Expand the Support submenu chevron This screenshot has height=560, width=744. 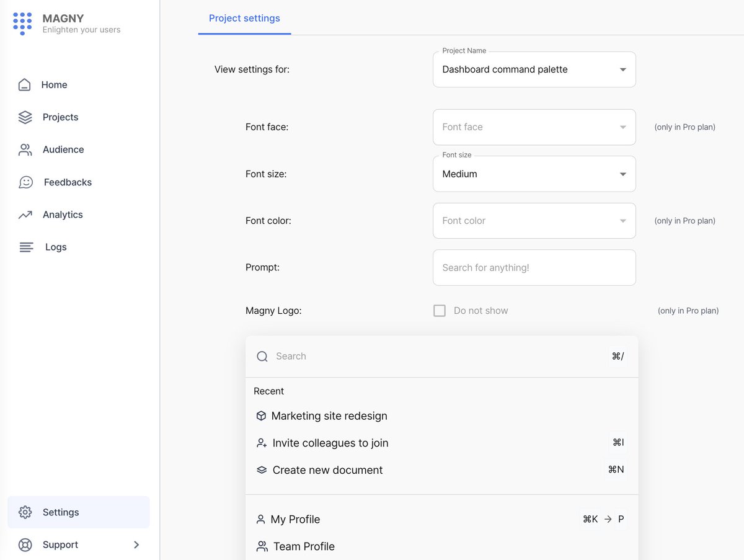pyautogui.click(x=136, y=544)
